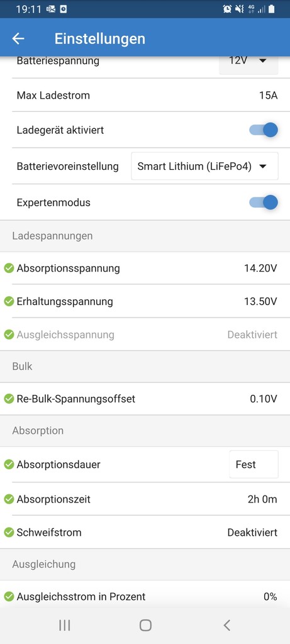Disable the Ladegerät aktiviert switch

(x=264, y=130)
